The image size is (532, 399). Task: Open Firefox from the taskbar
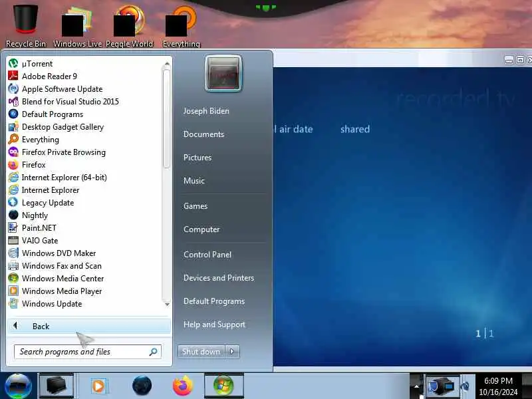coord(182,386)
